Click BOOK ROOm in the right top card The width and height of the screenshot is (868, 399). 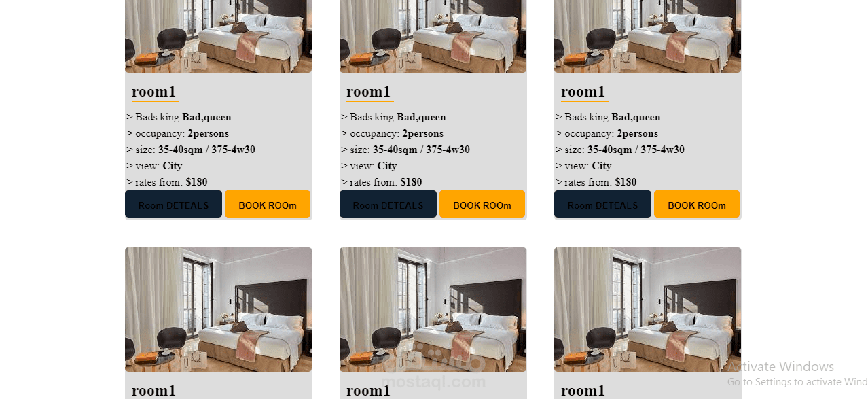click(x=697, y=204)
